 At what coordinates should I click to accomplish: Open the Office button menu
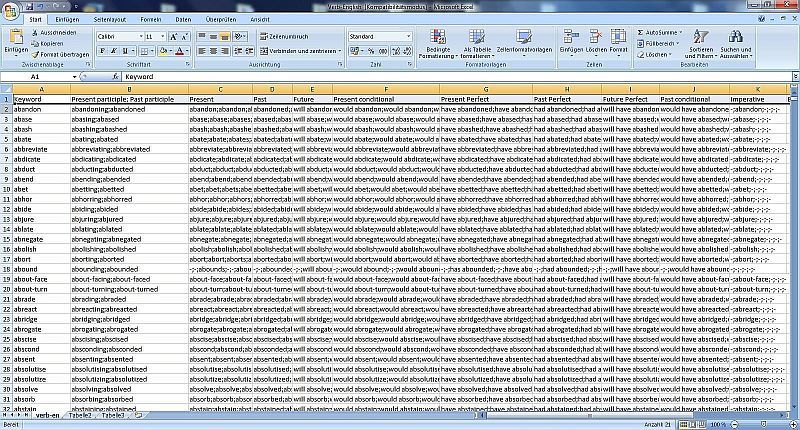click(10, 10)
